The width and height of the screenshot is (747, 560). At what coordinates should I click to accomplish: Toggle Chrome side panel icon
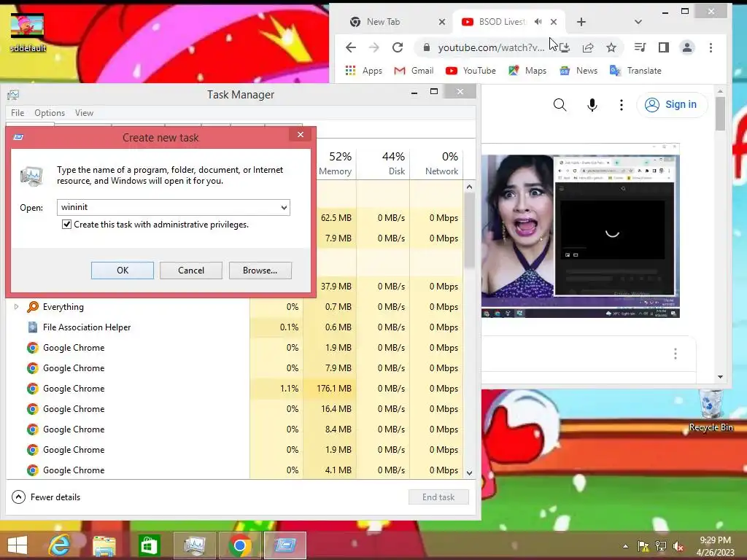pos(664,47)
